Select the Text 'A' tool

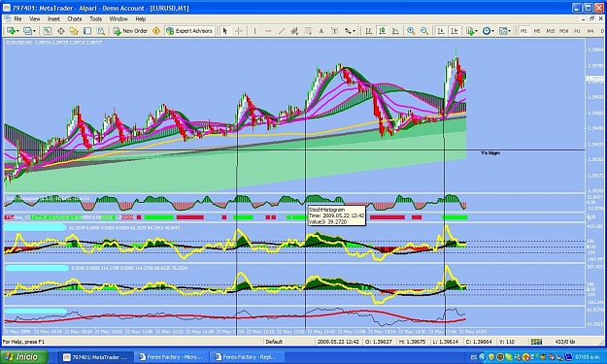(x=320, y=31)
